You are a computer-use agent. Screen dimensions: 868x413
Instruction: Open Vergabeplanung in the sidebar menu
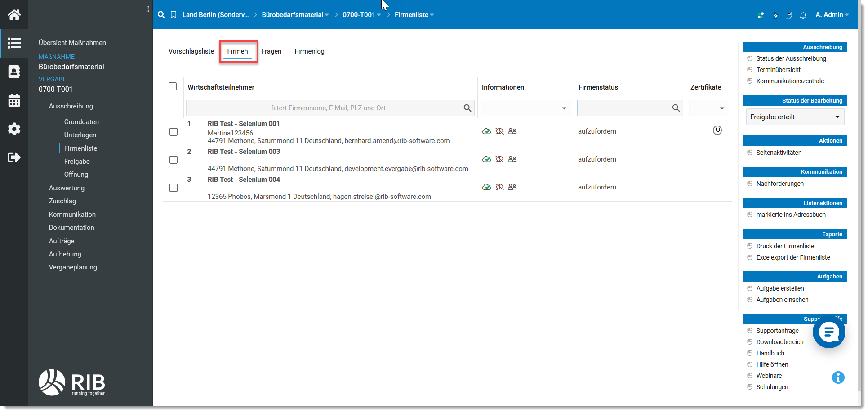(73, 267)
